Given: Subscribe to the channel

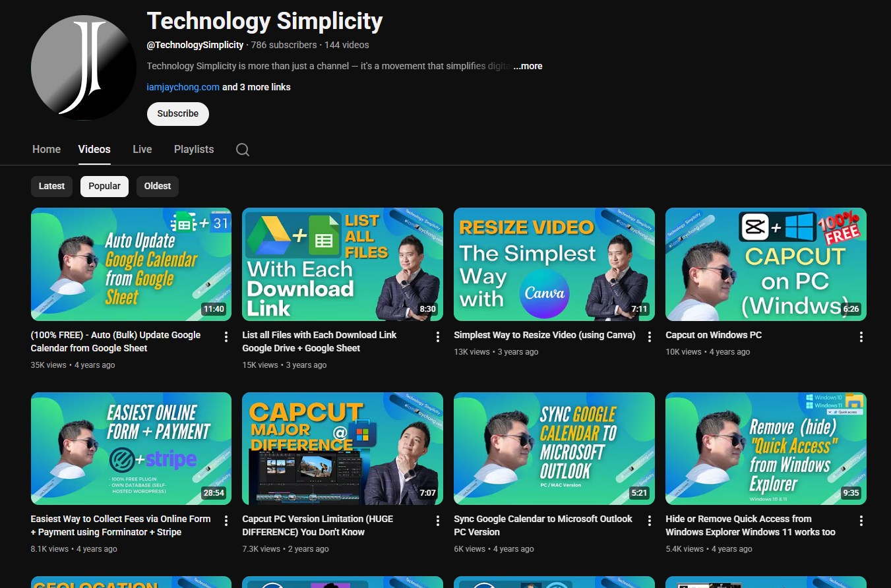Looking at the screenshot, I should point(177,113).
